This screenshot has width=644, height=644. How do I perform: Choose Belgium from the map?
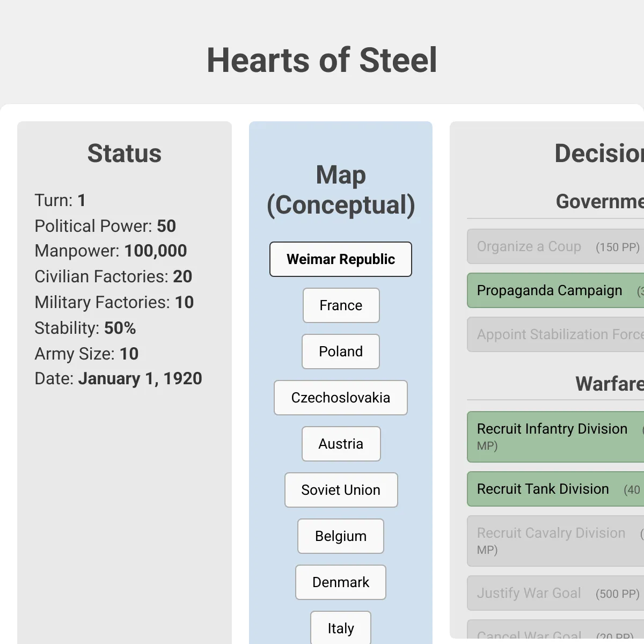point(341,536)
